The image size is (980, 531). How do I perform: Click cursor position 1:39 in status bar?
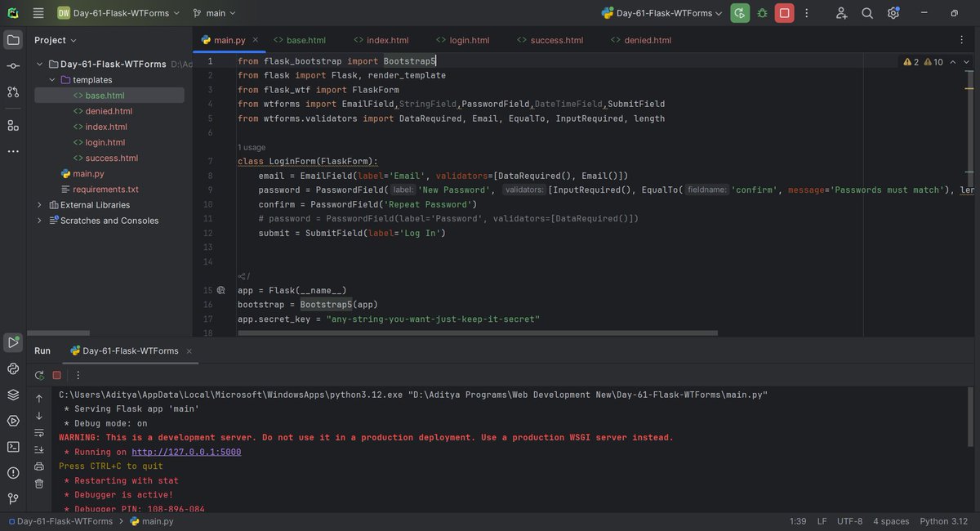tap(798, 521)
